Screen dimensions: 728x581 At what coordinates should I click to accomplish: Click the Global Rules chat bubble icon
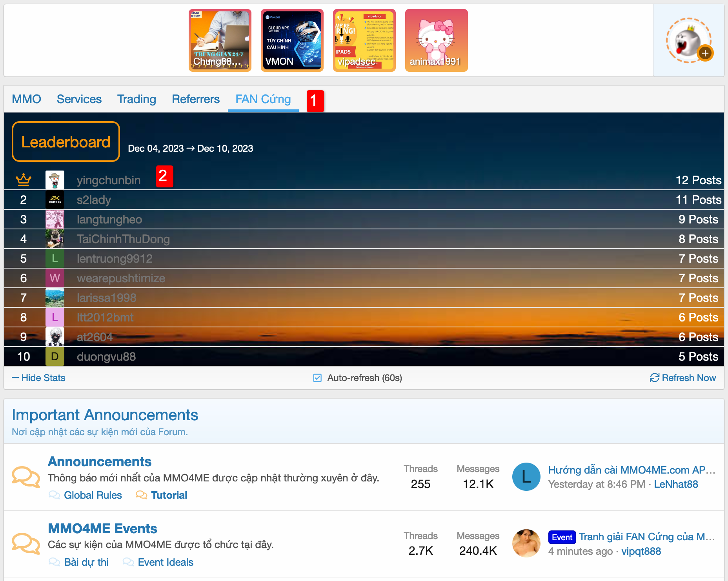(54, 495)
